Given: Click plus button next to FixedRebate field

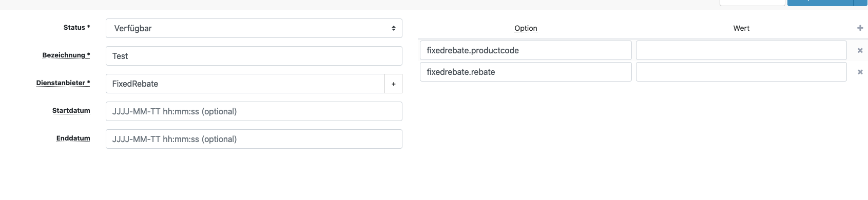Looking at the screenshot, I should point(393,84).
